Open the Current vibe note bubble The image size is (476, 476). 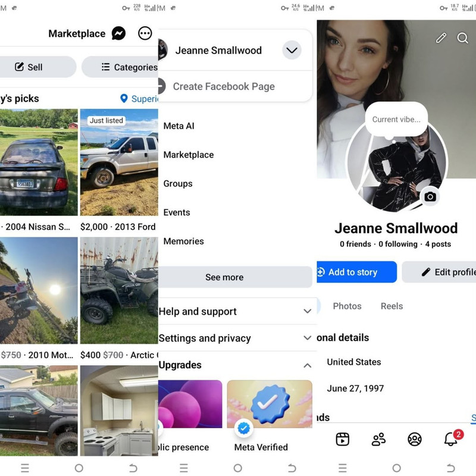396,120
